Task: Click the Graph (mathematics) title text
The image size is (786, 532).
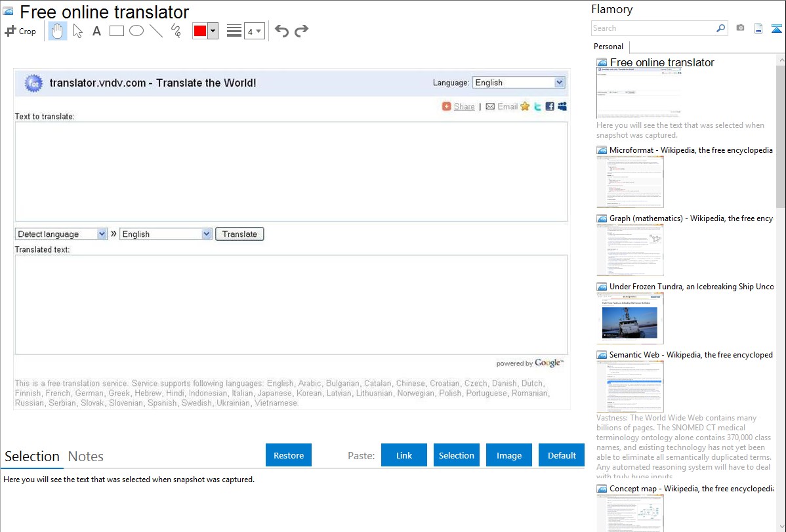Action: pos(691,218)
